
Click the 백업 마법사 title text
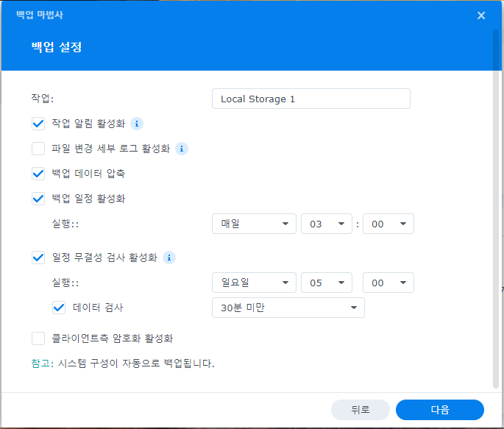pos(40,15)
